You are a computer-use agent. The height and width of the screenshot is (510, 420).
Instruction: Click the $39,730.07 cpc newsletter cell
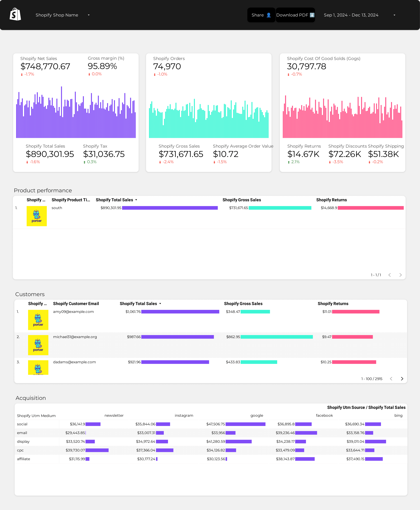75,450
